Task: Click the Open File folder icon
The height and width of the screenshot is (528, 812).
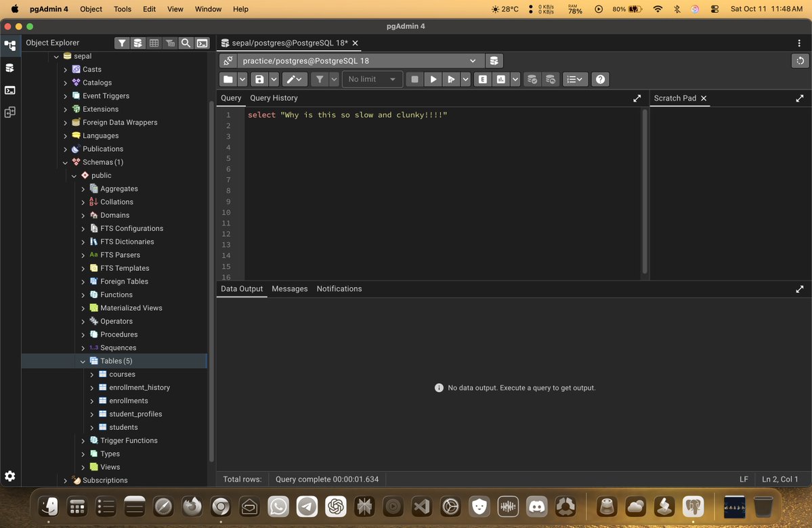Action: tap(228, 79)
